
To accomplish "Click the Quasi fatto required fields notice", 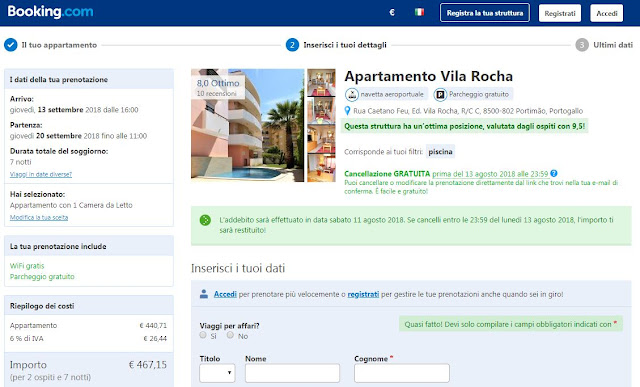I will 511,324.
